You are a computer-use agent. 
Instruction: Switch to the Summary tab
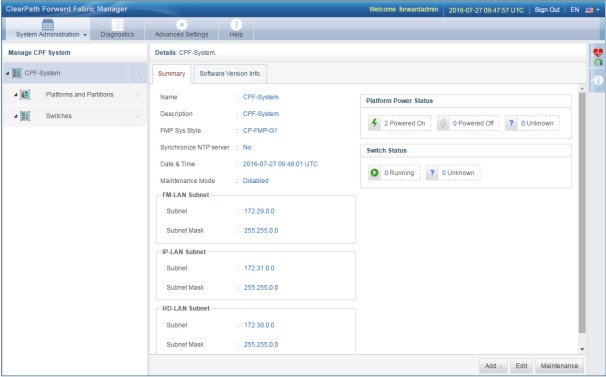172,73
